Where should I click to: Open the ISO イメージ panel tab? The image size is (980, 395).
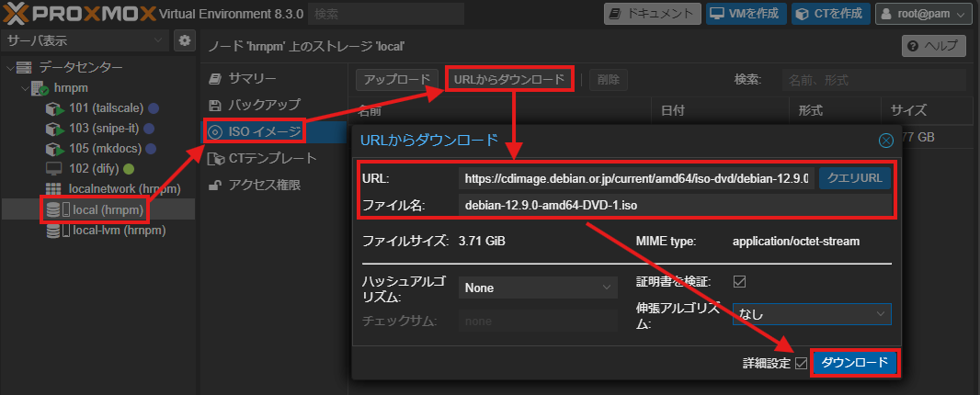pos(274,132)
